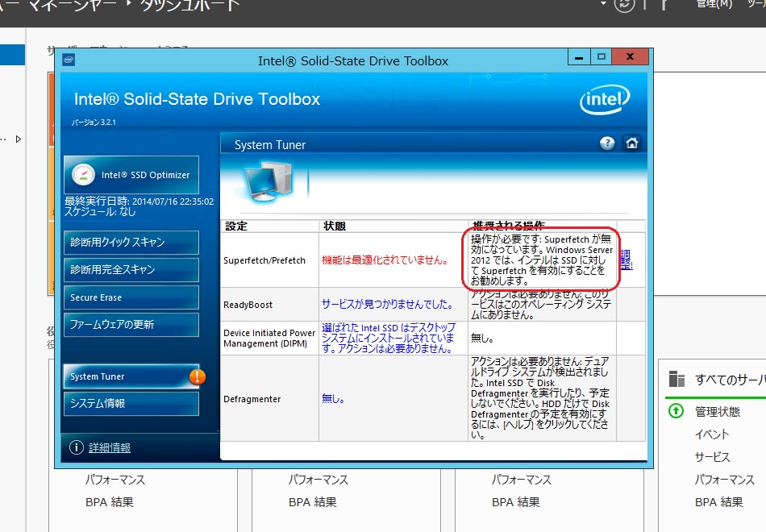Image resolution: width=766 pixels, height=532 pixels.
Task: Minimize the SSD Toolbox window
Action: click(580, 56)
